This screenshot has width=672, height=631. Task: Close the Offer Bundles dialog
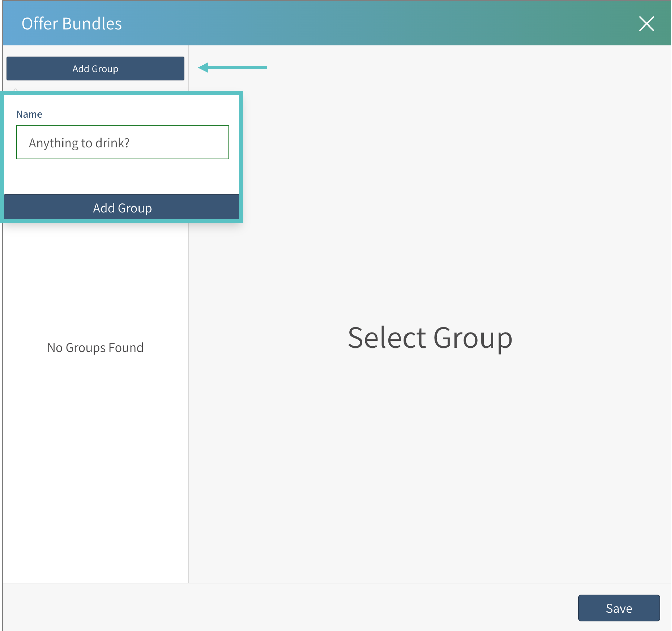(646, 24)
